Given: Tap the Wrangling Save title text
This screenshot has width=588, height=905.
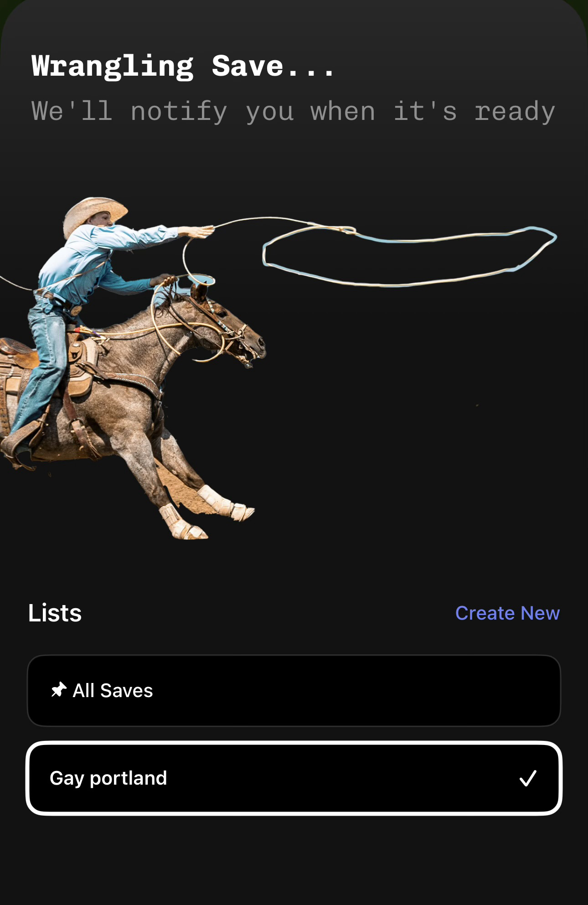Looking at the screenshot, I should click(183, 67).
